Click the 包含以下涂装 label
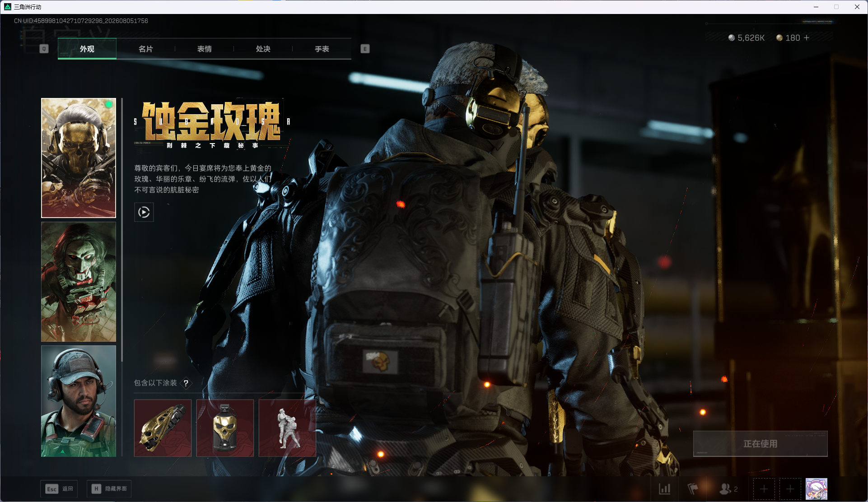The width and height of the screenshot is (868, 502). 155,383
